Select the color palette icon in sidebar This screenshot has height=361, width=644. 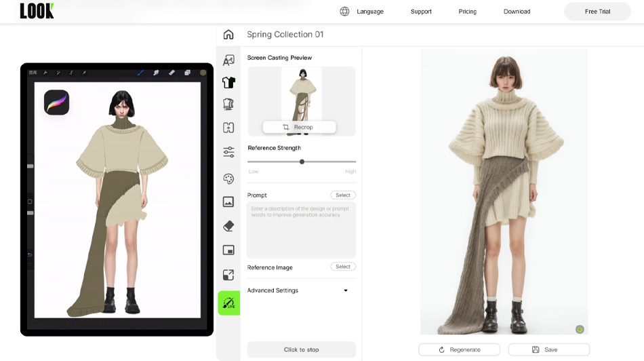click(x=228, y=178)
